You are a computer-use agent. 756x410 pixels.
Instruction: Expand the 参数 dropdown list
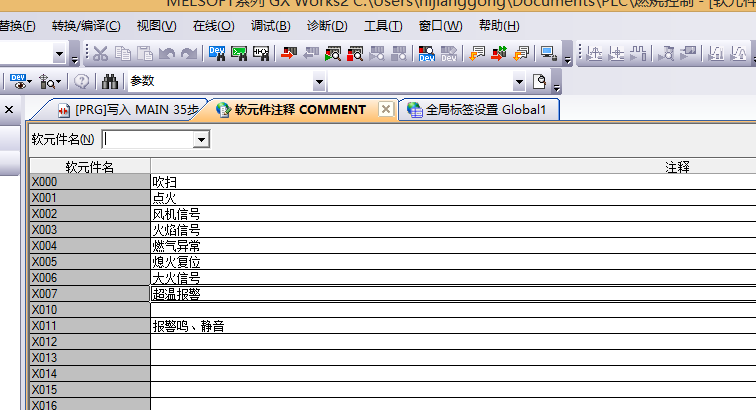point(319,82)
